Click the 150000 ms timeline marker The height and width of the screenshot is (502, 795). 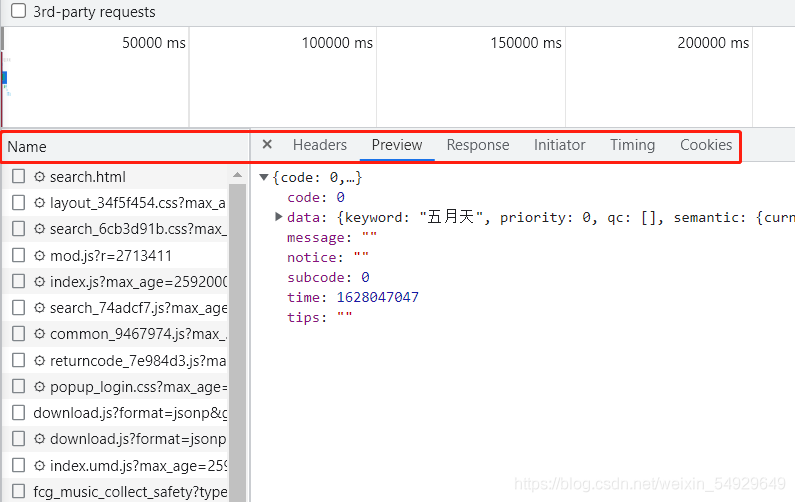point(526,43)
